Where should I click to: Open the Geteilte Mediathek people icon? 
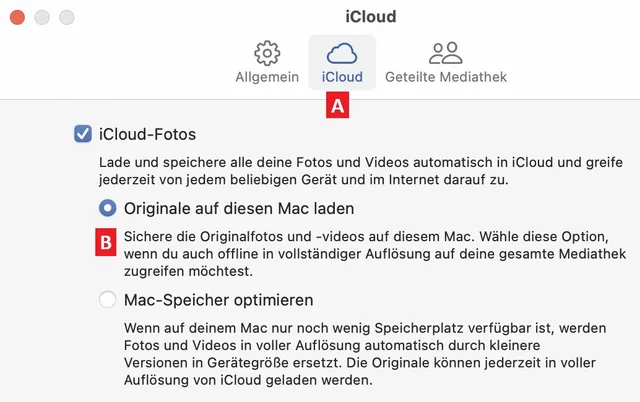(446, 53)
